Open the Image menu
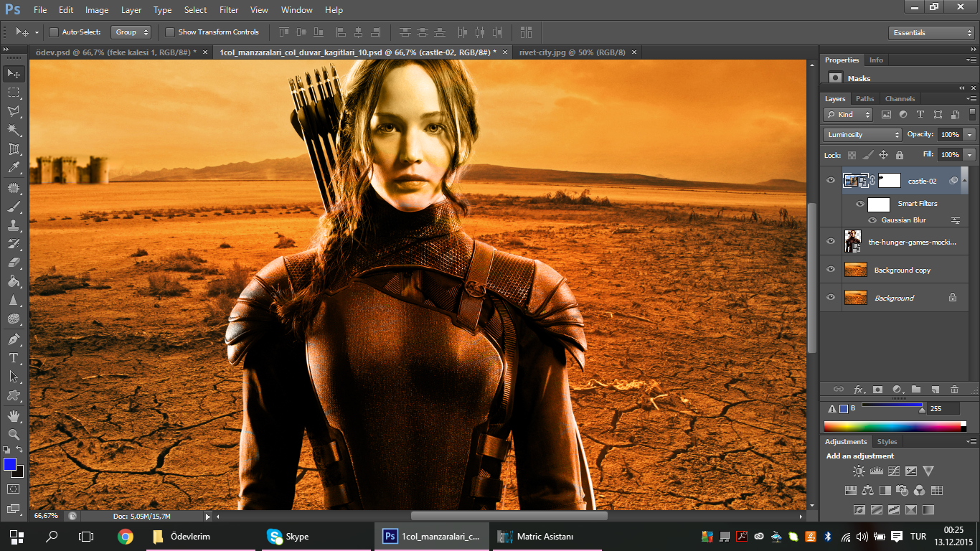This screenshot has height=551, width=980. (x=97, y=10)
